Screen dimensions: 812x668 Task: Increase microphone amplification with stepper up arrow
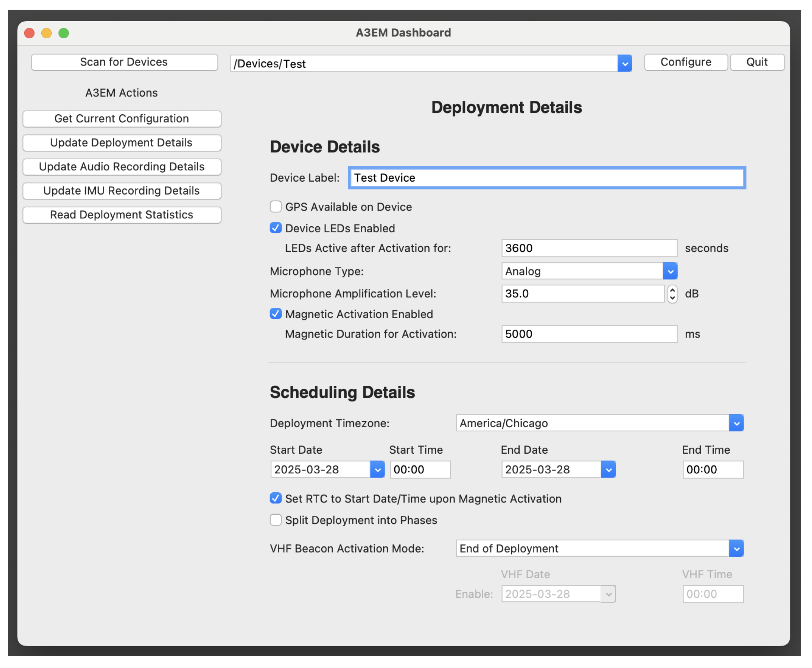coord(674,291)
